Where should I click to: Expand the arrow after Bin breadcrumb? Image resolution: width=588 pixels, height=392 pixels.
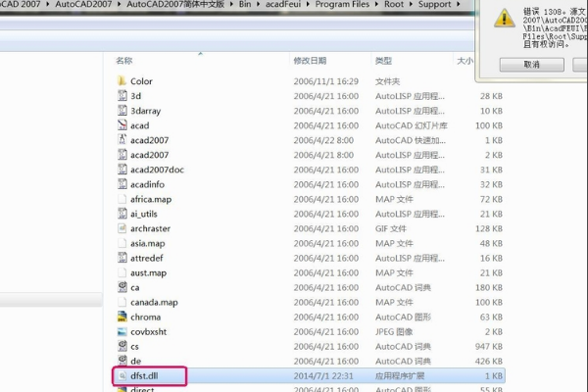tap(258, 4)
